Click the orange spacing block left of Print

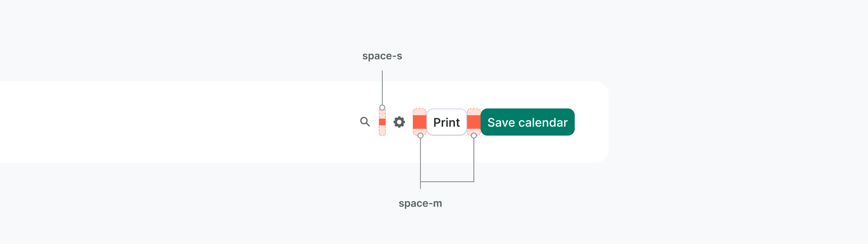(x=420, y=122)
